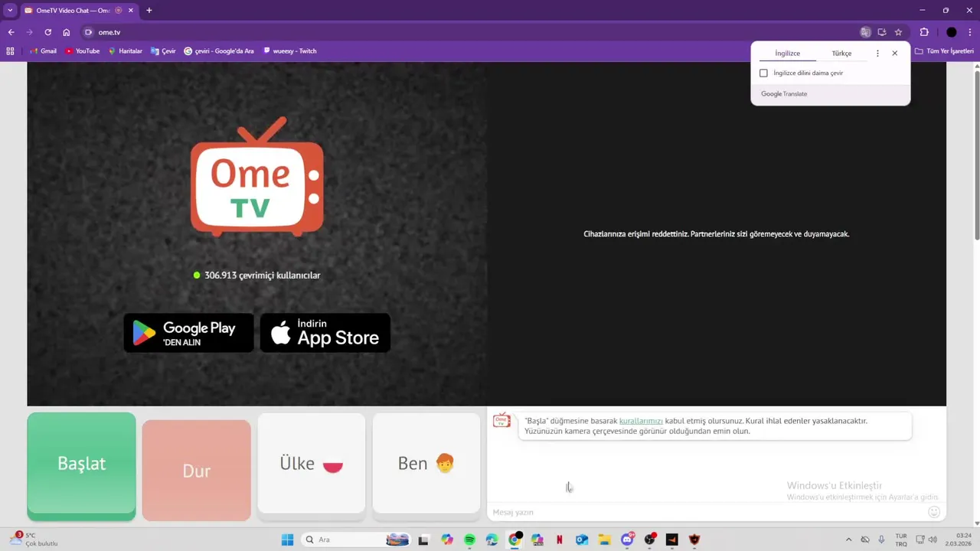Click the microphone icon in system tray

coord(881,540)
